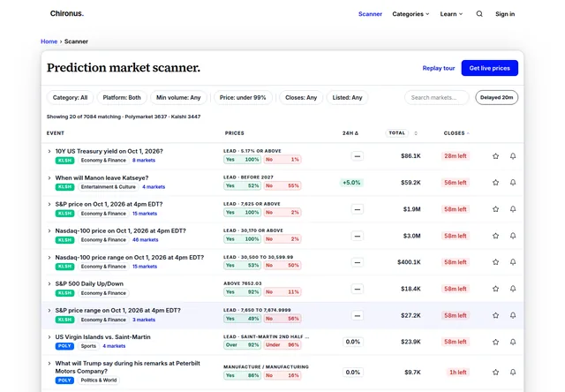565x392 pixels.
Task: Click the Under 96% price for Saint-Martin match
Action: coord(282,345)
